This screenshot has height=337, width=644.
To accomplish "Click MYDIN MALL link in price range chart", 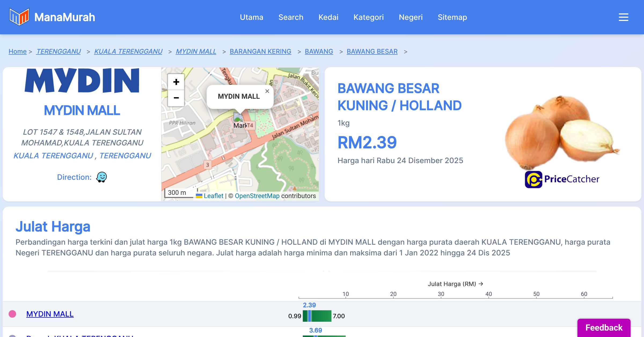I will pos(50,314).
